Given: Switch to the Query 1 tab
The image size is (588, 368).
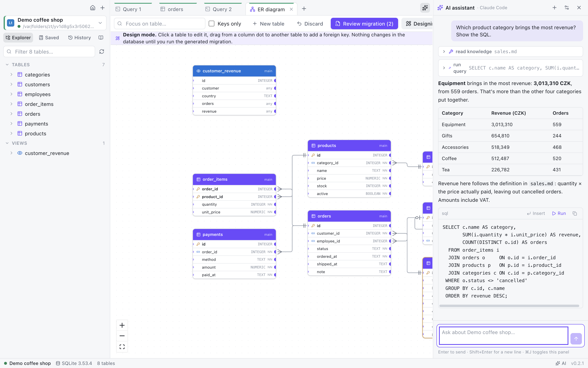Looking at the screenshot, I should point(133,9).
